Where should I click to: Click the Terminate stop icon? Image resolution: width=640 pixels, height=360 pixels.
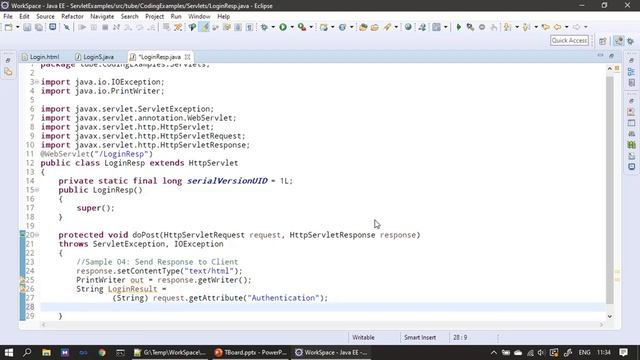pyautogui.click(x=105, y=27)
